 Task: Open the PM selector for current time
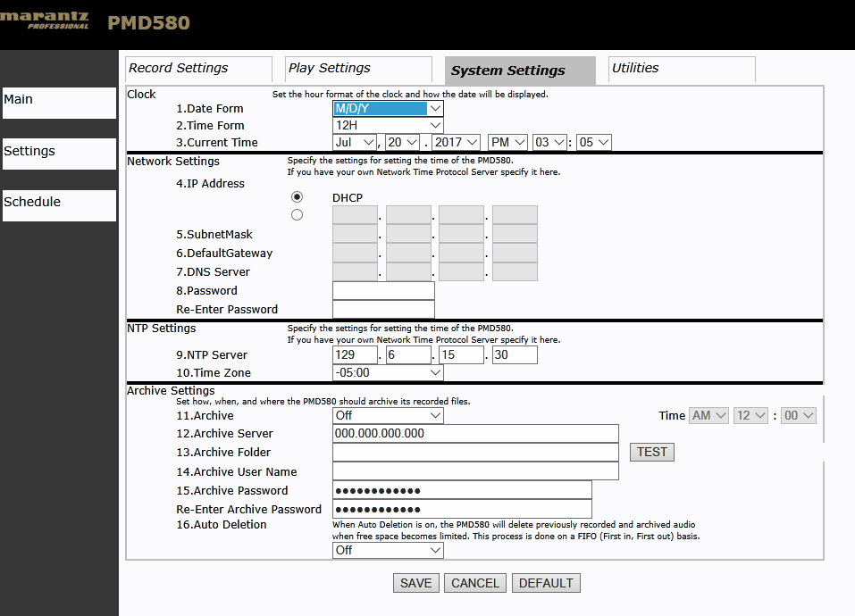point(507,142)
